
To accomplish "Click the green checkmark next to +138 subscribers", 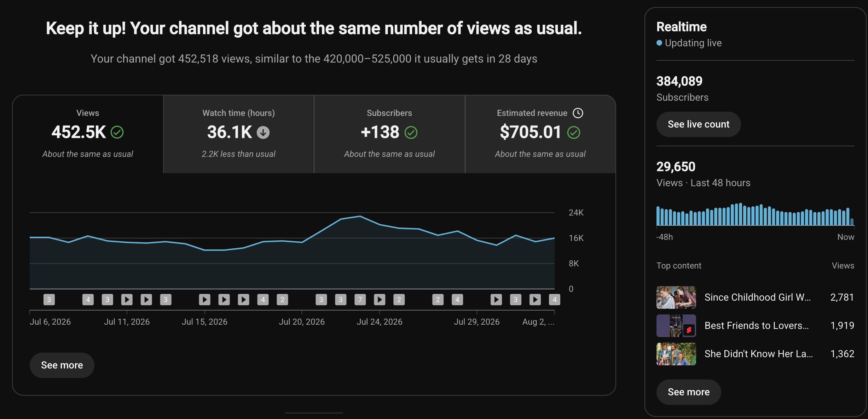I will click(x=411, y=132).
